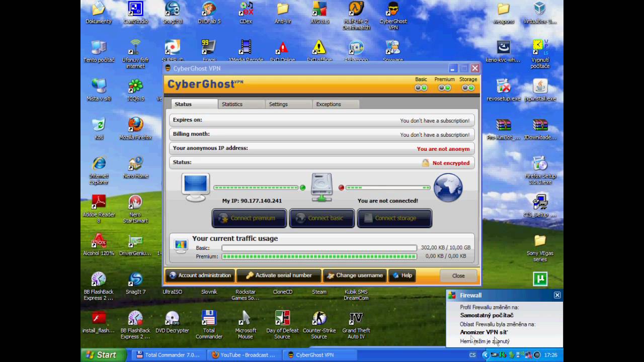Click the Storage status indicator lights
The width and height of the screenshot is (644, 362).
468,88
